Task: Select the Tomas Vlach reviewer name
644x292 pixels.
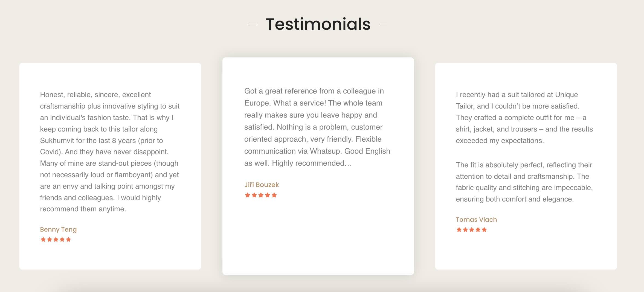Action: coord(476,220)
